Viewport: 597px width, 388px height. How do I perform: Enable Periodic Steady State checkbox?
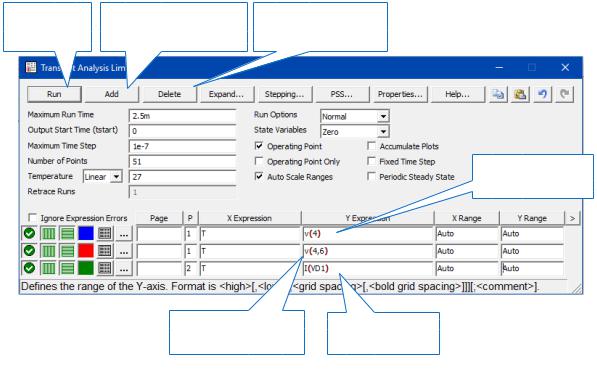point(371,176)
